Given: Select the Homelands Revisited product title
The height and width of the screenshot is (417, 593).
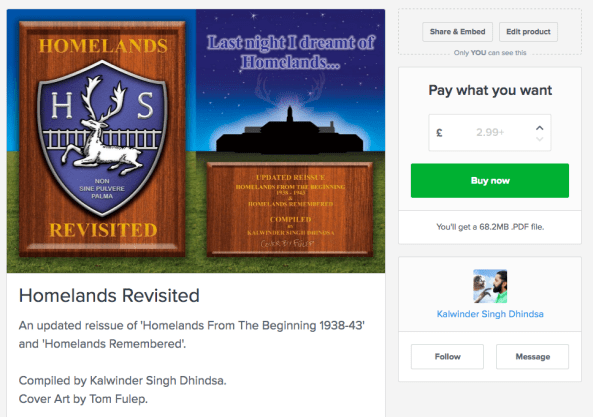Looking at the screenshot, I should coord(109,296).
